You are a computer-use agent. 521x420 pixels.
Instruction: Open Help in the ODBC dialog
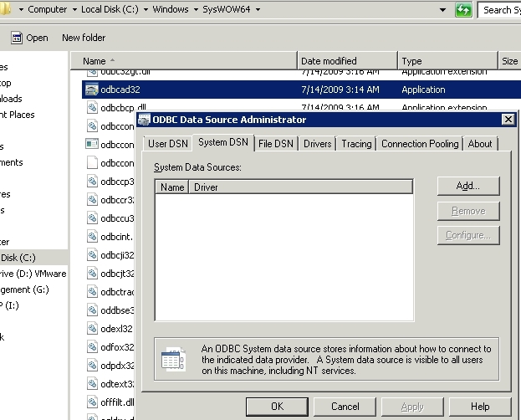click(x=480, y=407)
